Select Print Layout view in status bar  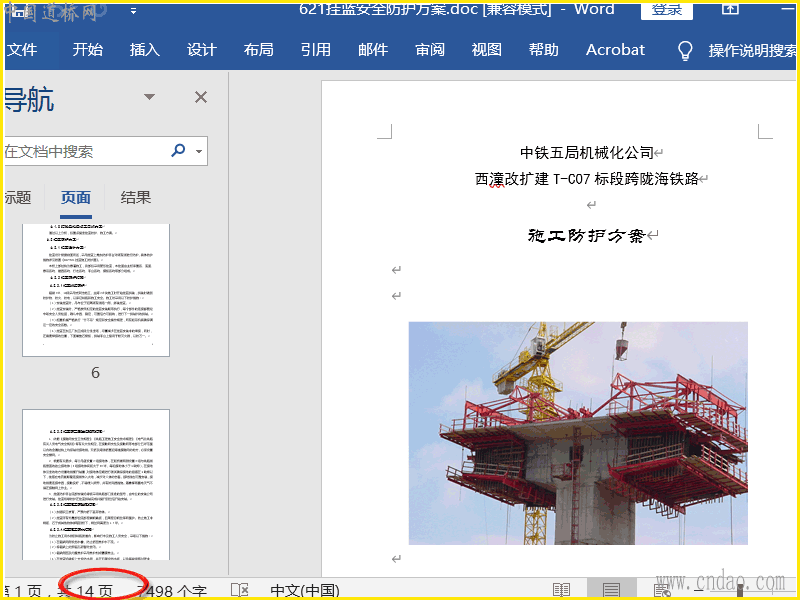tap(611, 590)
